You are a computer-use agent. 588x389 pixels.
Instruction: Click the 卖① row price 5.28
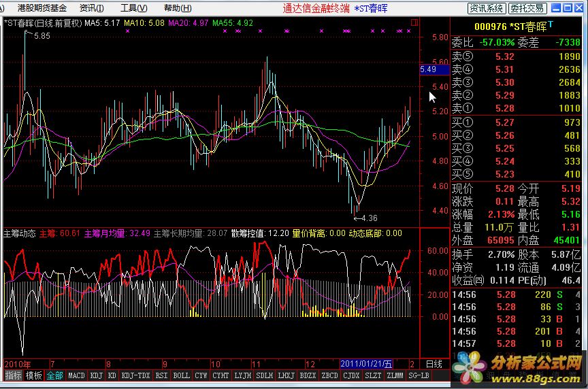pos(505,108)
